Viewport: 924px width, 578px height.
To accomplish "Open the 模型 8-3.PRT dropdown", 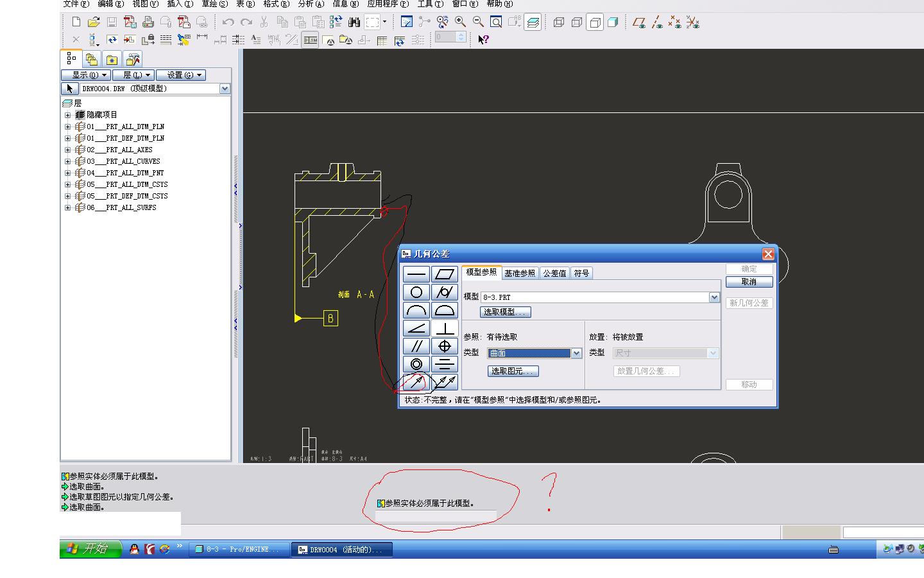I will pos(714,297).
